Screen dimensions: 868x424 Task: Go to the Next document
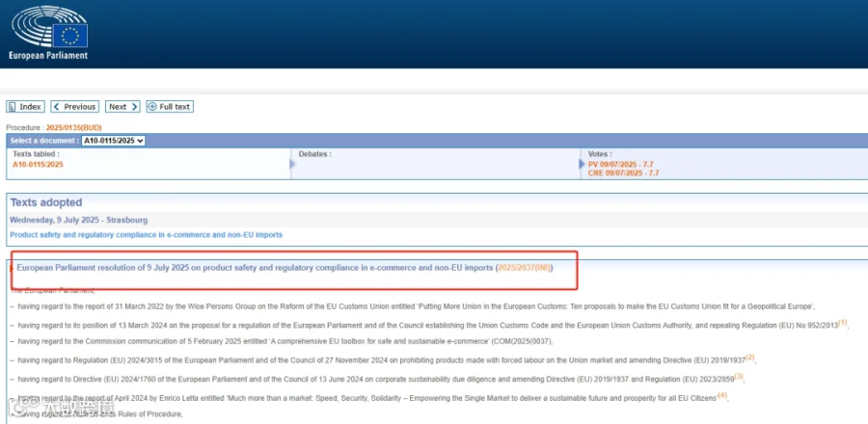(x=122, y=107)
